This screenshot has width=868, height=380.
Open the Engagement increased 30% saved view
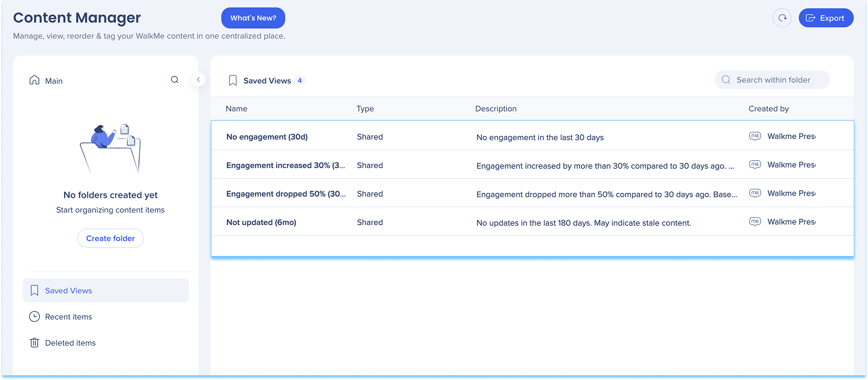tap(285, 165)
